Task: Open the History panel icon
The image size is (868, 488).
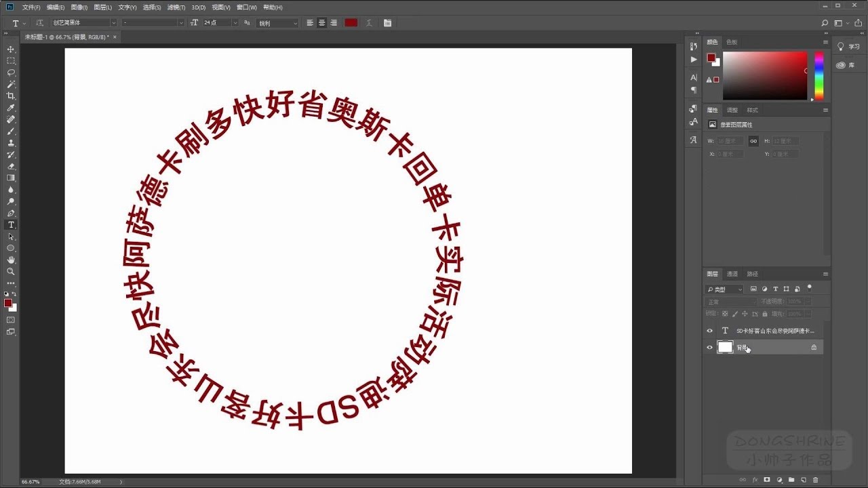Action: pyautogui.click(x=693, y=46)
